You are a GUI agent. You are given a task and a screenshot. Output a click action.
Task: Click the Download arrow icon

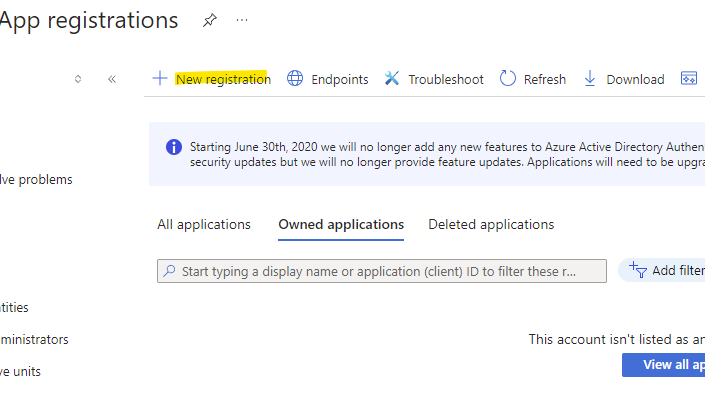point(589,78)
